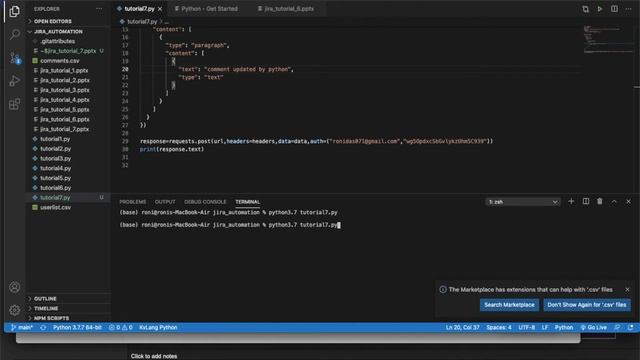This screenshot has height=360, width=640.
Task: Expand the Timeline section
Action: pyautogui.click(x=46, y=309)
